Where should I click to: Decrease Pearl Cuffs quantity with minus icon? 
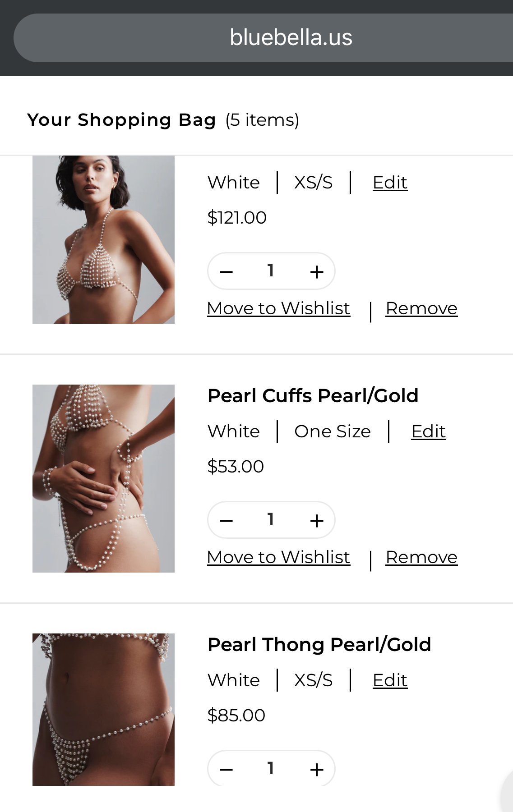(x=226, y=520)
